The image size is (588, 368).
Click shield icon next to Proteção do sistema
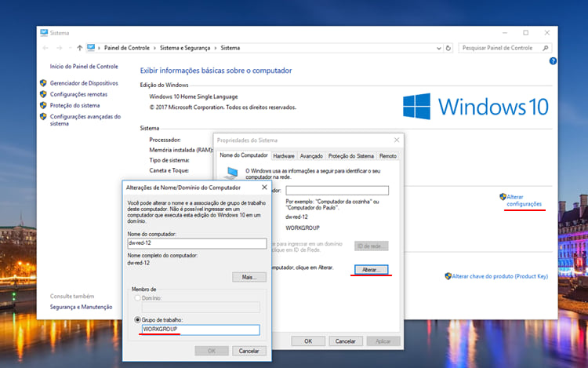(43, 105)
